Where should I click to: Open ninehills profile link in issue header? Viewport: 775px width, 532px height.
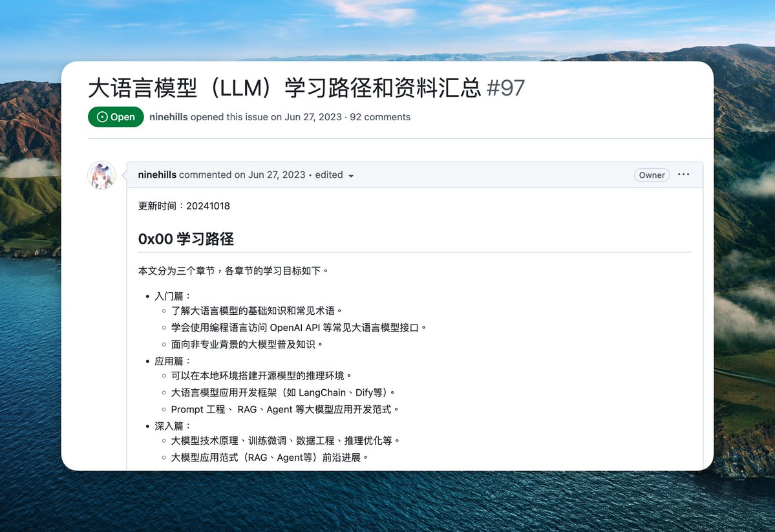pyautogui.click(x=169, y=117)
